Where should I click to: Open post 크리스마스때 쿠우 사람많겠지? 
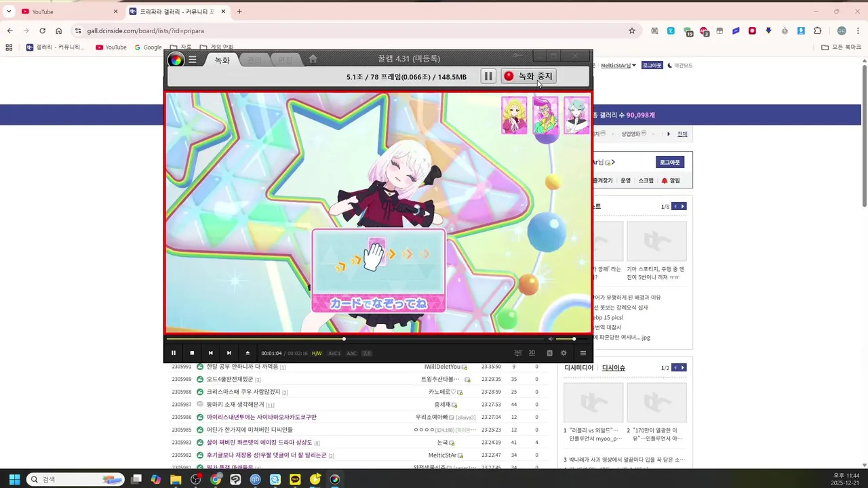coord(243,392)
